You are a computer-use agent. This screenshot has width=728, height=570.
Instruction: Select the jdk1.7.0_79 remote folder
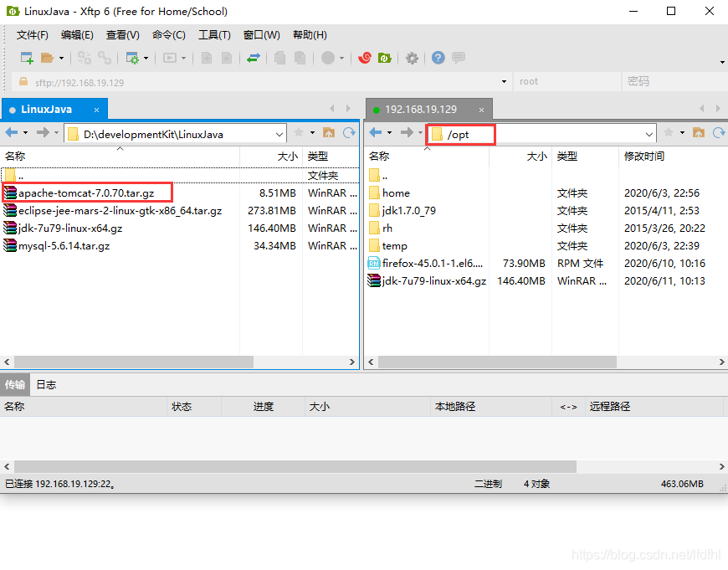pyautogui.click(x=409, y=210)
